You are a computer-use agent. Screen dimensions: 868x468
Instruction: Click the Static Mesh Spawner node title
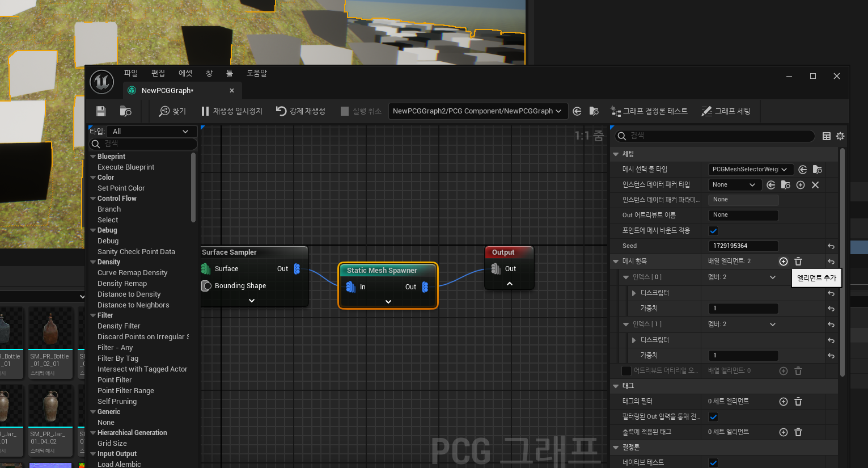click(x=382, y=271)
